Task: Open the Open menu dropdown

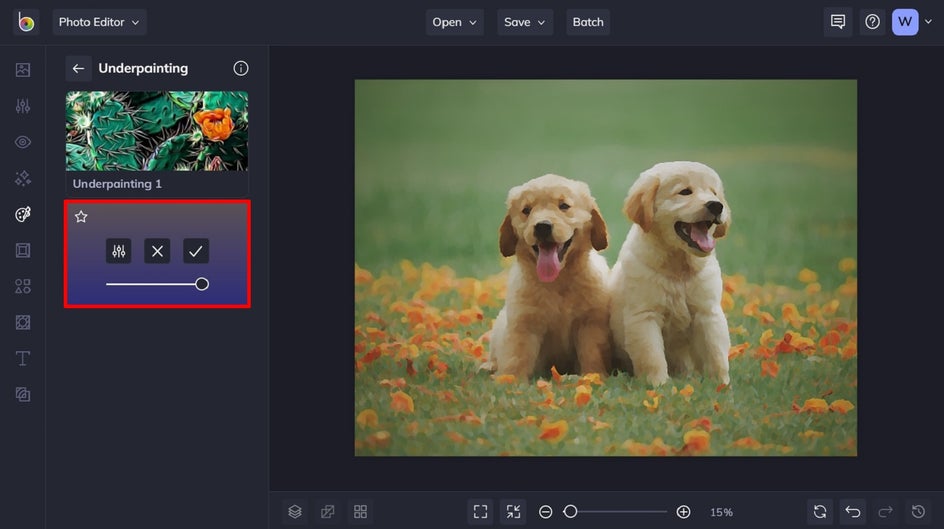Action: click(x=455, y=22)
